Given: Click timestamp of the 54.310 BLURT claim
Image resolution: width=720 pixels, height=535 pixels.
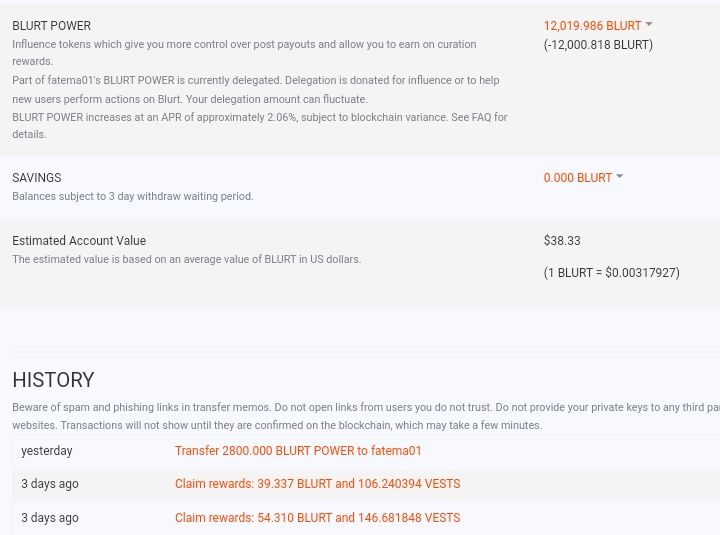Looking at the screenshot, I should coord(50,518).
